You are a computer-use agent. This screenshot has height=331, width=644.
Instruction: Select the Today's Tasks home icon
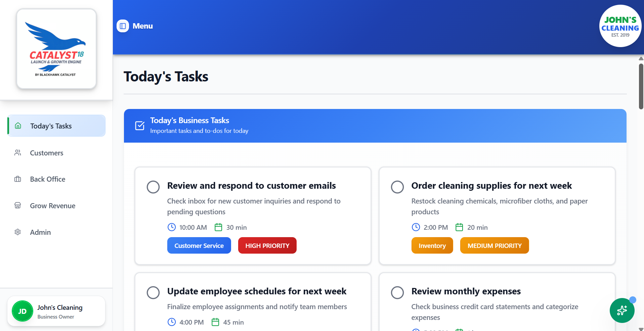coord(18,125)
